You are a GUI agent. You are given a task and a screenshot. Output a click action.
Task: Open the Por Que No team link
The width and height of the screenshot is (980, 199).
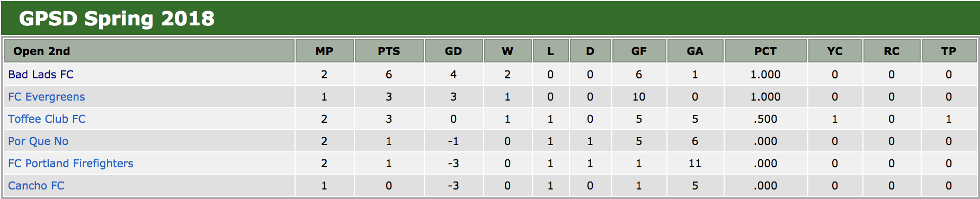pyautogui.click(x=38, y=141)
